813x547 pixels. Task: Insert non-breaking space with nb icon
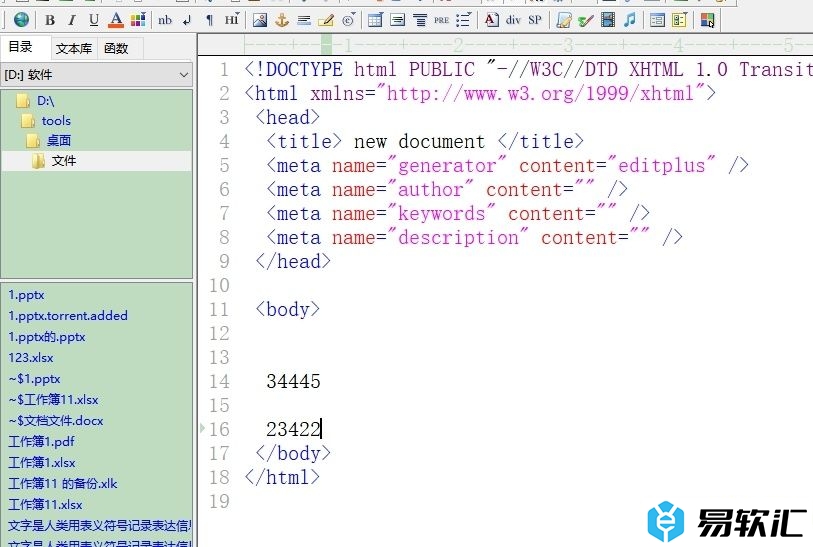pos(165,20)
